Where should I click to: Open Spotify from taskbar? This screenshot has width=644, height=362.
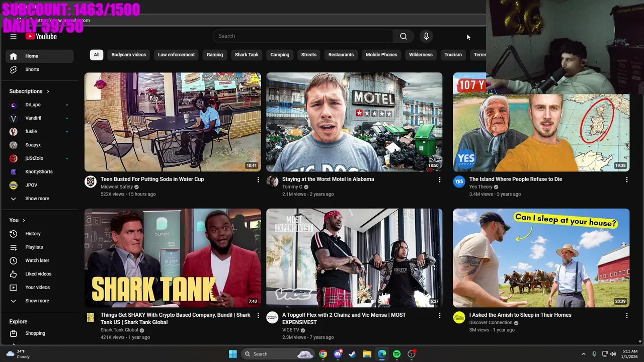pos(397,354)
